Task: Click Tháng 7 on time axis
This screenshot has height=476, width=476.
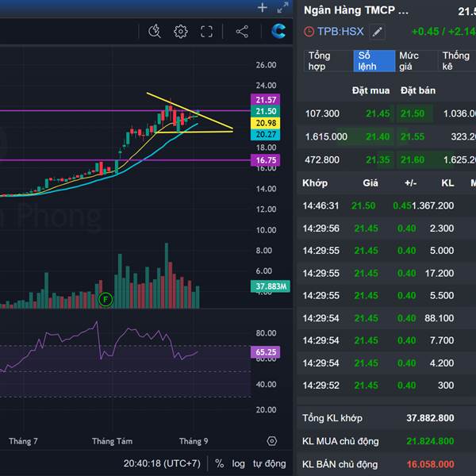Action: [x=23, y=441]
